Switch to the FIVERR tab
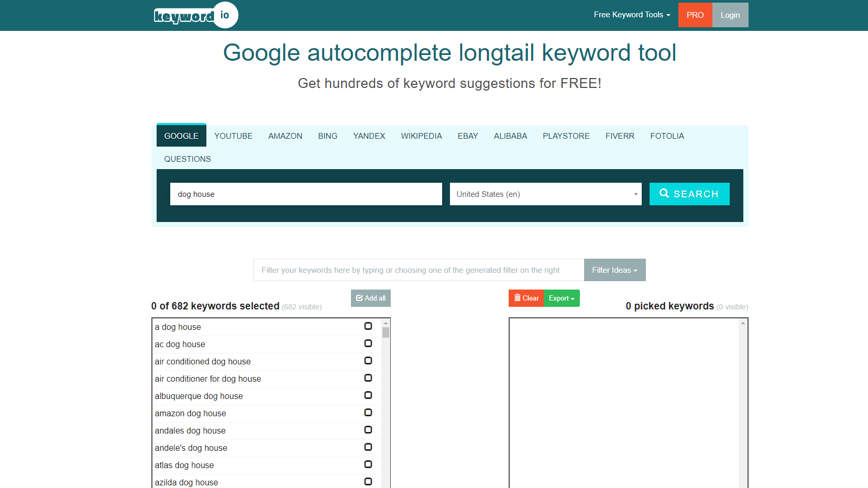 [620, 136]
